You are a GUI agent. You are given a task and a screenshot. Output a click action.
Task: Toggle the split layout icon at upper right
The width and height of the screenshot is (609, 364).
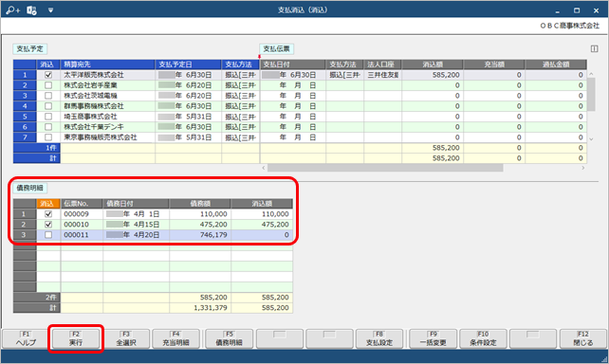(594, 48)
